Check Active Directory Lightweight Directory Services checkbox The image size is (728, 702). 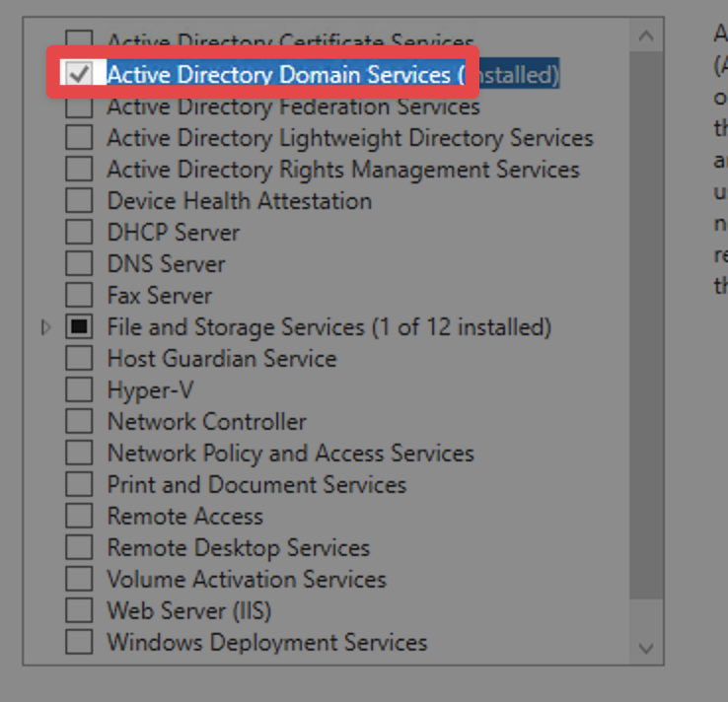[x=79, y=138]
